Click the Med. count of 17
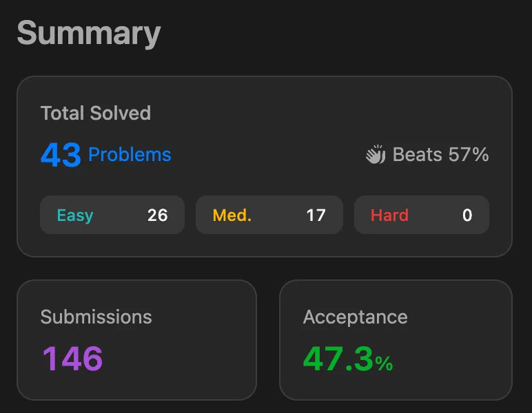Image resolution: width=532 pixels, height=413 pixels. [316, 215]
